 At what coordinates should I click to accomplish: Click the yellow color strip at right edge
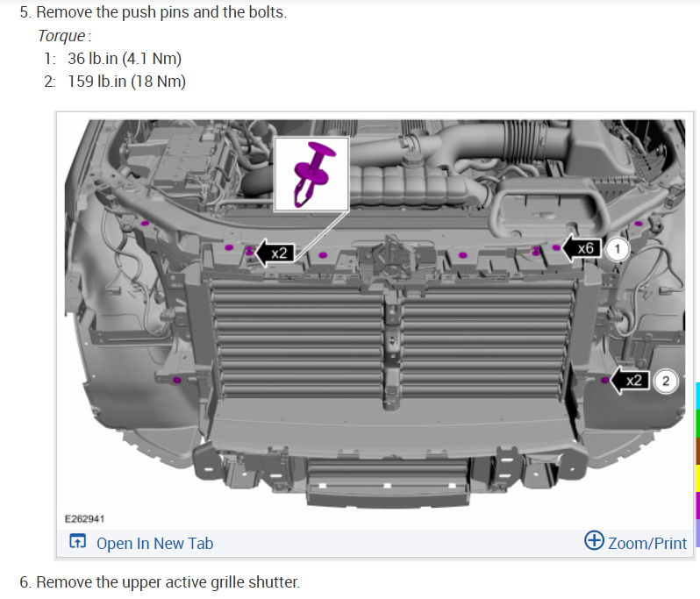(697, 479)
